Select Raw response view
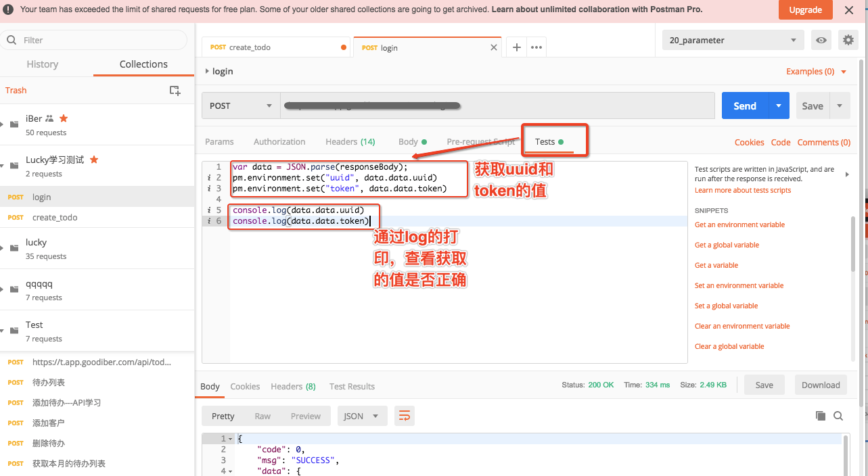This screenshot has height=476, width=868. (x=262, y=416)
